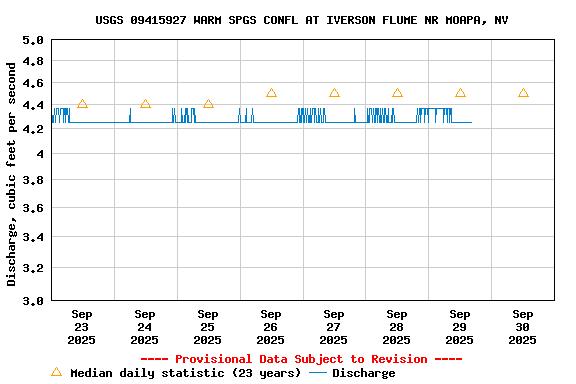576x384 pixels.
Task: Click the y-axis value 4.4
Action: click(33, 105)
